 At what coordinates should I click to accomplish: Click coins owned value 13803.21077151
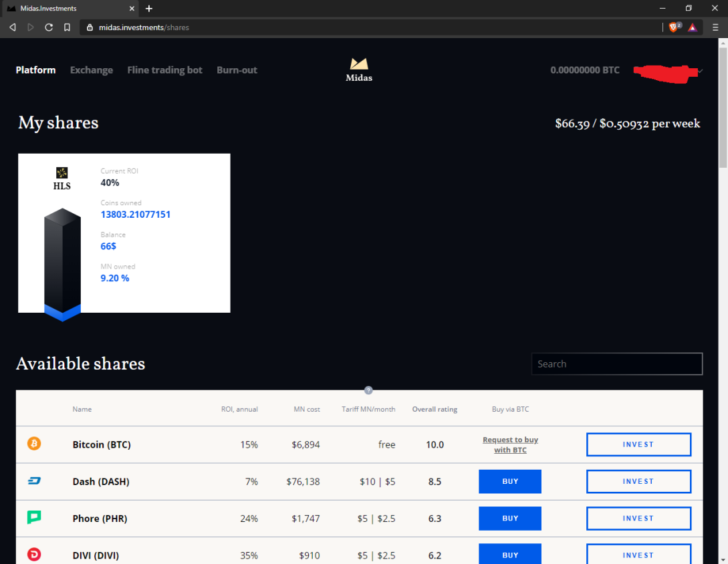pyautogui.click(x=136, y=215)
